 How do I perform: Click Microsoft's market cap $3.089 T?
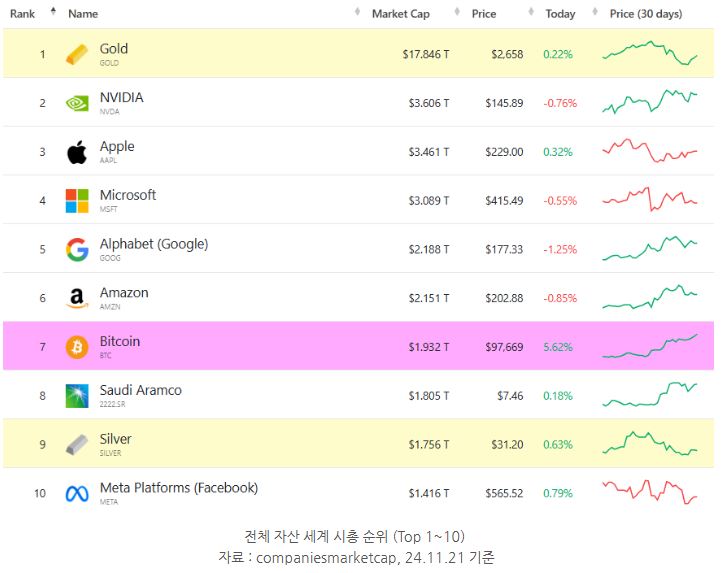point(429,201)
